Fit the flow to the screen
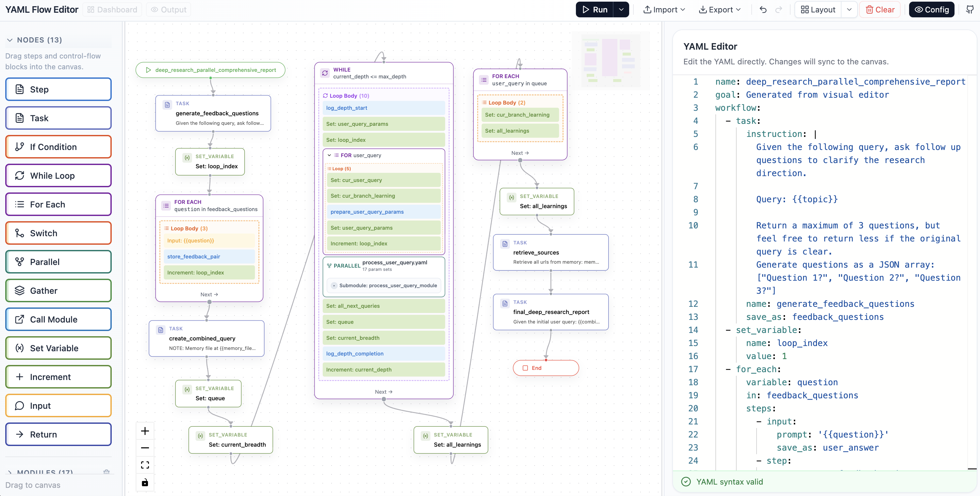This screenshot has height=496, width=980. pos(145,464)
